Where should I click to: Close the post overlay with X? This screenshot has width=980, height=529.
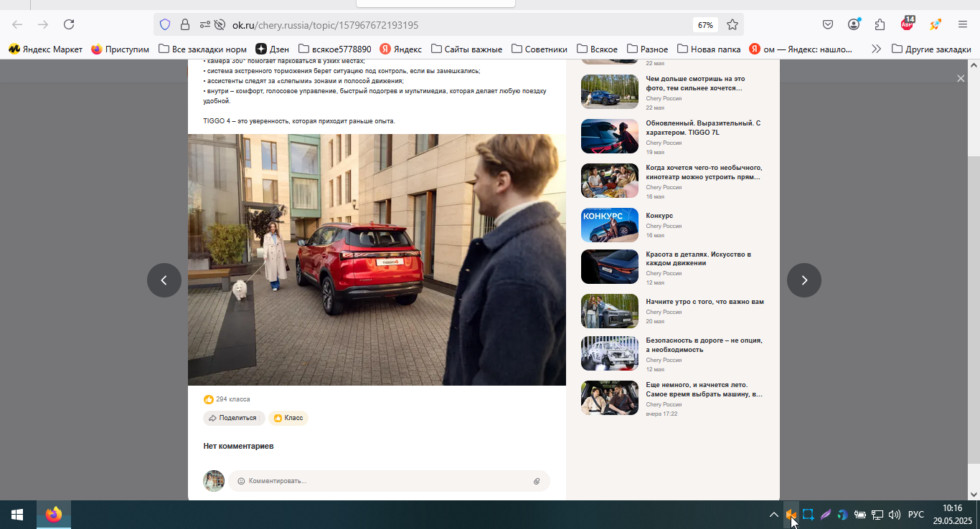(961, 78)
